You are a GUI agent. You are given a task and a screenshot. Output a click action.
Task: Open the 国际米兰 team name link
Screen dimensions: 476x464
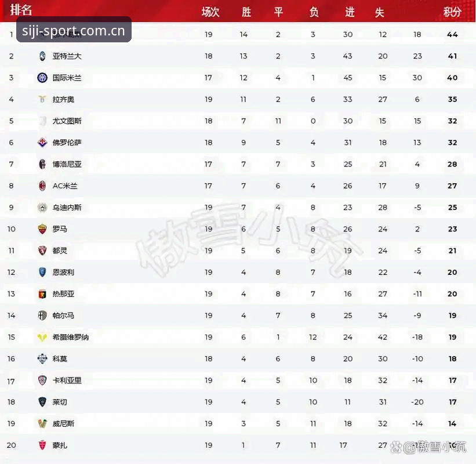click(67, 78)
